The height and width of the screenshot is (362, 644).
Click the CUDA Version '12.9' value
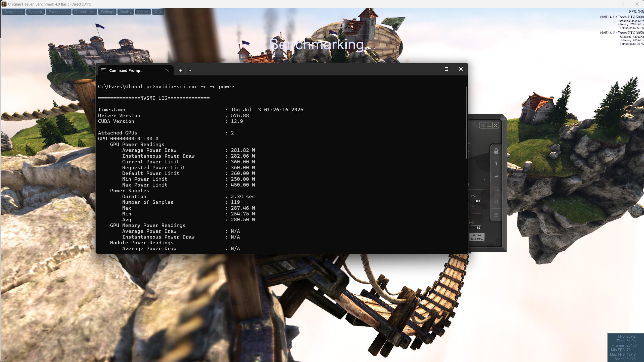point(237,121)
